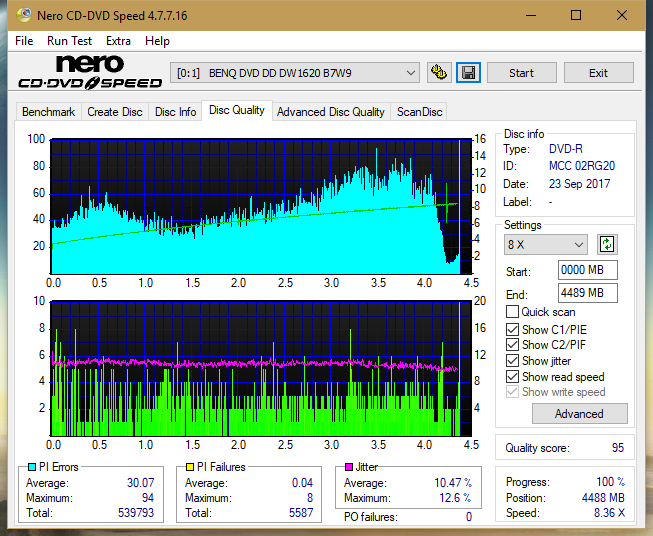
Task: Click the Nero CD-DVD Speed logo
Action: tap(90, 72)
